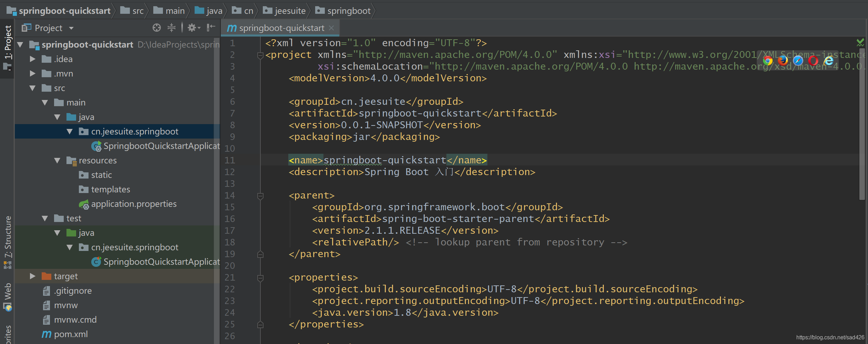Click the .gitignore file icon

46,291
